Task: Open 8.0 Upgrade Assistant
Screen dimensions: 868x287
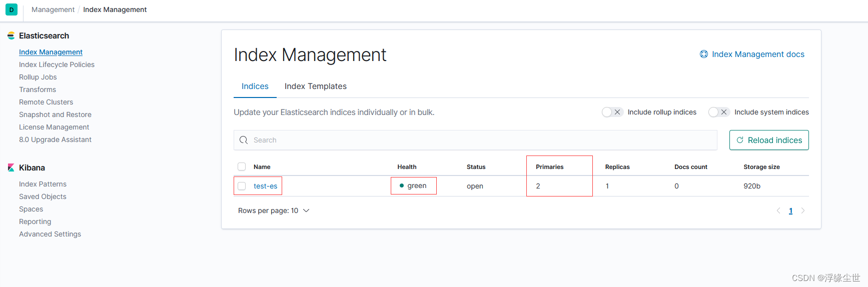Action: pyautogui.click(x=55, y=139)
